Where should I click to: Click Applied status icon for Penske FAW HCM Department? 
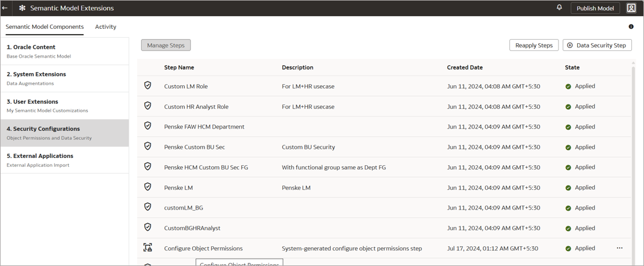pyautogui.click(x=568, y=127)
